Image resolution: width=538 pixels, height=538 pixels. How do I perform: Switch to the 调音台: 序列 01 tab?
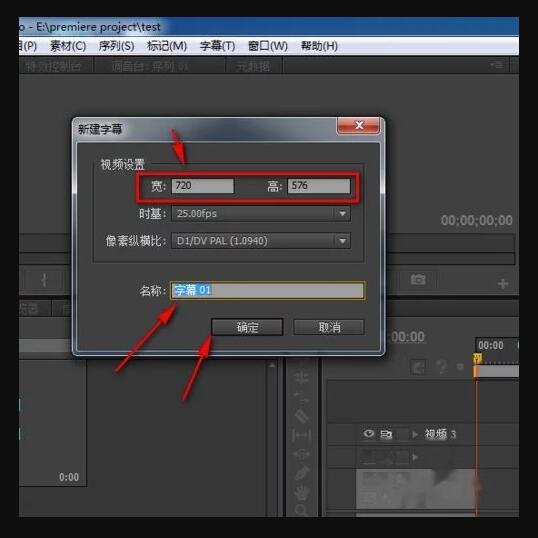click(x=150, y=66)
